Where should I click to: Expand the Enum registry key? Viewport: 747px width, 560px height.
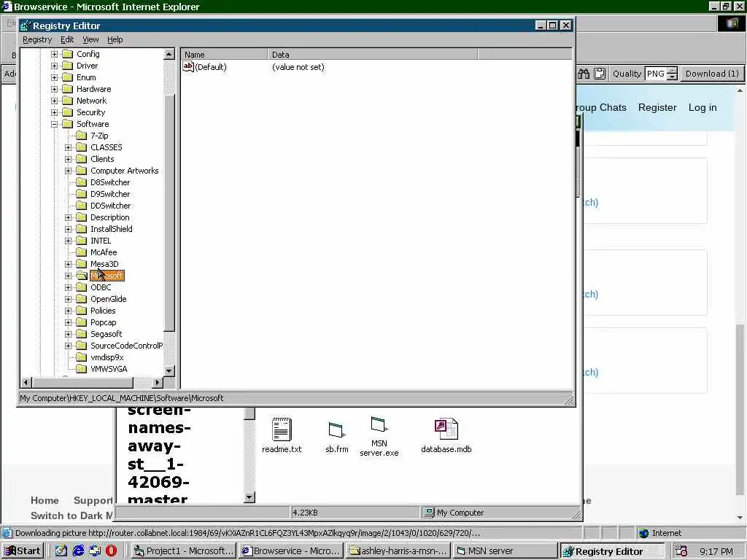pos(54,77)
